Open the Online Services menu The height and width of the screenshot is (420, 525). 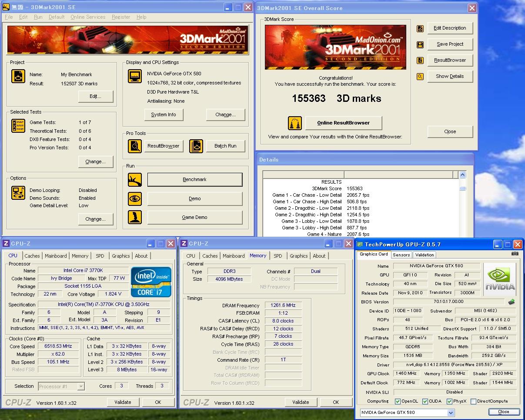88,17
